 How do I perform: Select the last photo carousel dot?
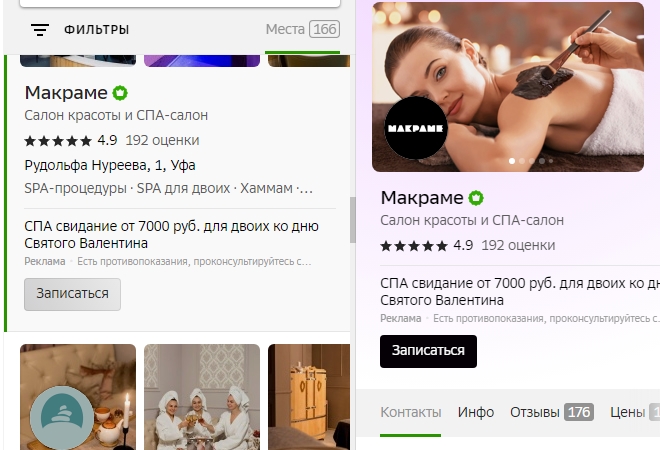click(551, 161)
